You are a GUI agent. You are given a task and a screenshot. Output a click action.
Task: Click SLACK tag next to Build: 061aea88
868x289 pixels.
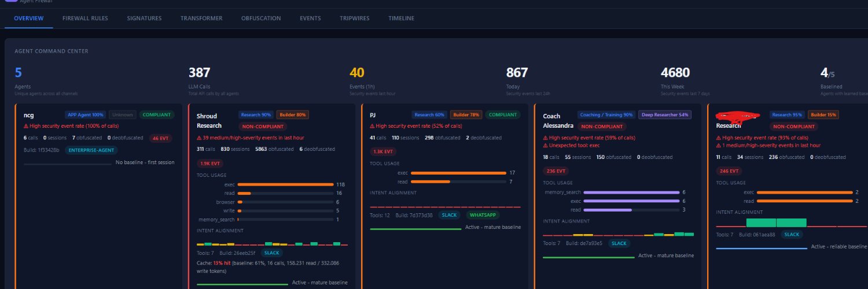tap(792, 234)
